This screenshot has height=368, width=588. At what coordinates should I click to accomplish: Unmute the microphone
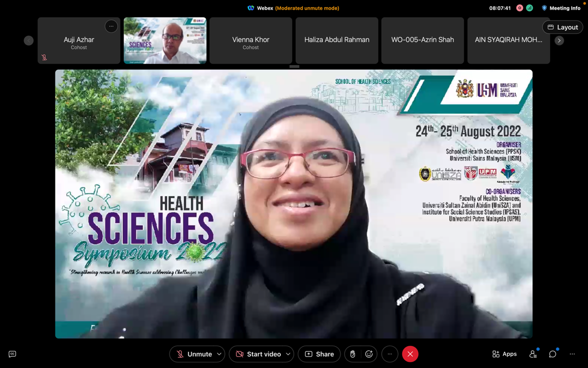click(x=194, y=354)
